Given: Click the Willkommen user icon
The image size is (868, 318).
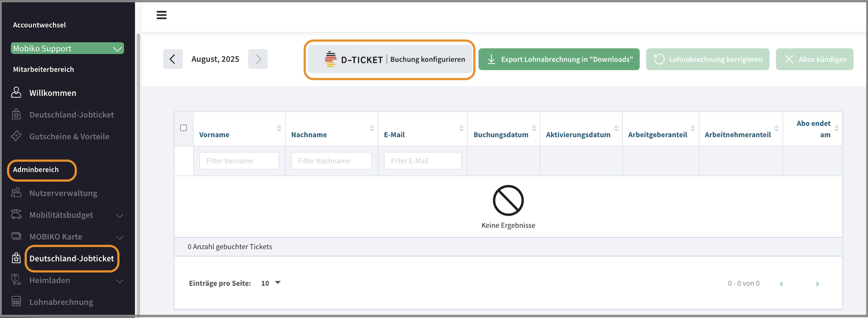Looking at the screenshot, I should (x=16, y=93).
